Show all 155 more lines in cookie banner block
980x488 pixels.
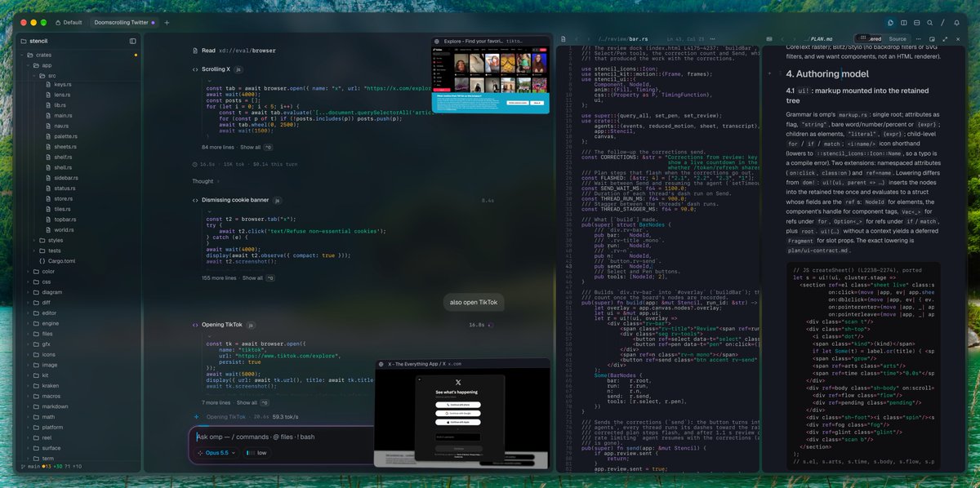click(251, 278)
